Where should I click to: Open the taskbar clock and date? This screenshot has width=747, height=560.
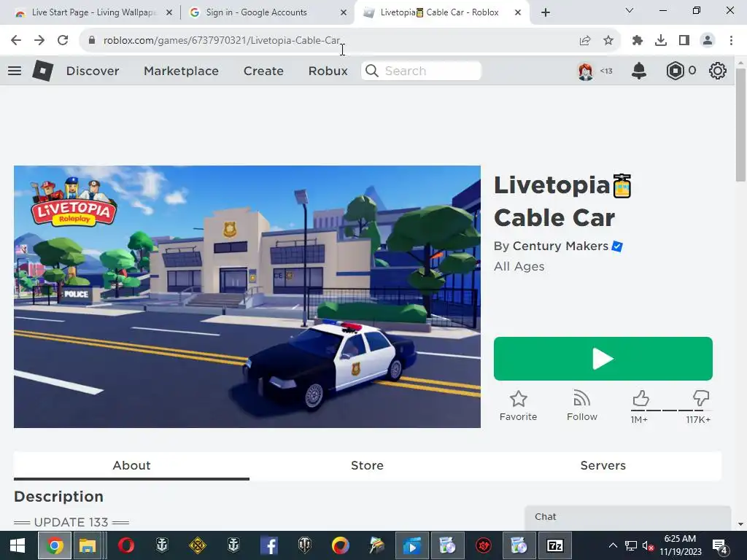coord(681,545)
